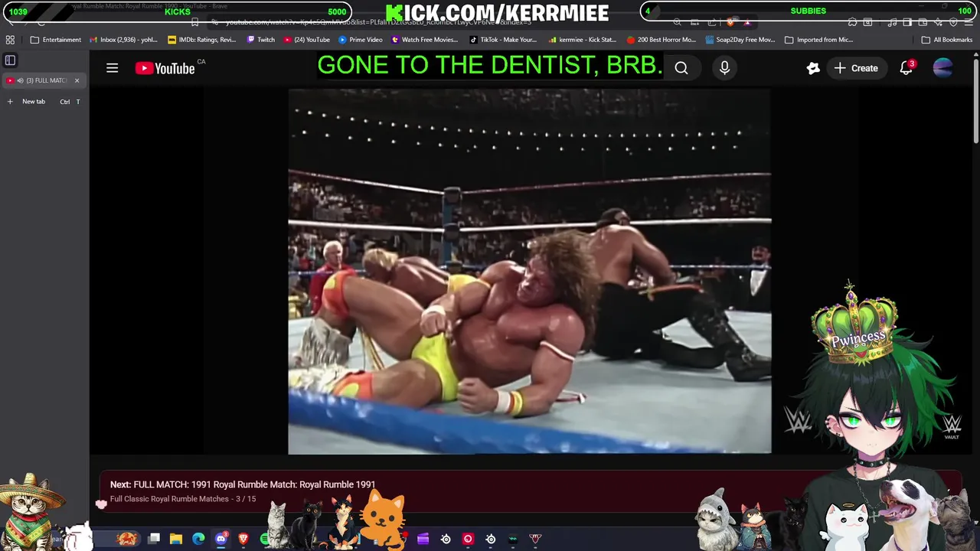Open the YouTube account avatar menu
The width and height of the screenshot is (980, 551).
(942, 68)
